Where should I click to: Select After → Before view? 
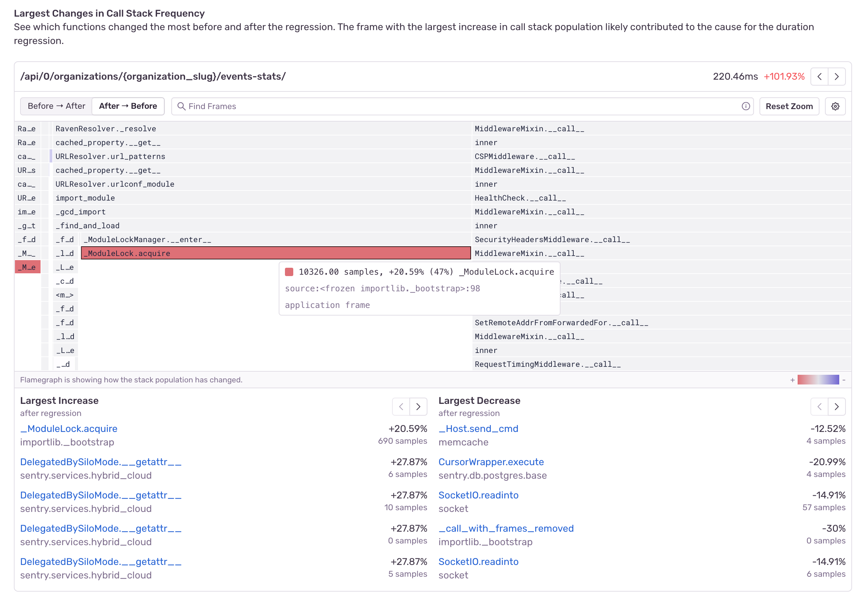128,106
